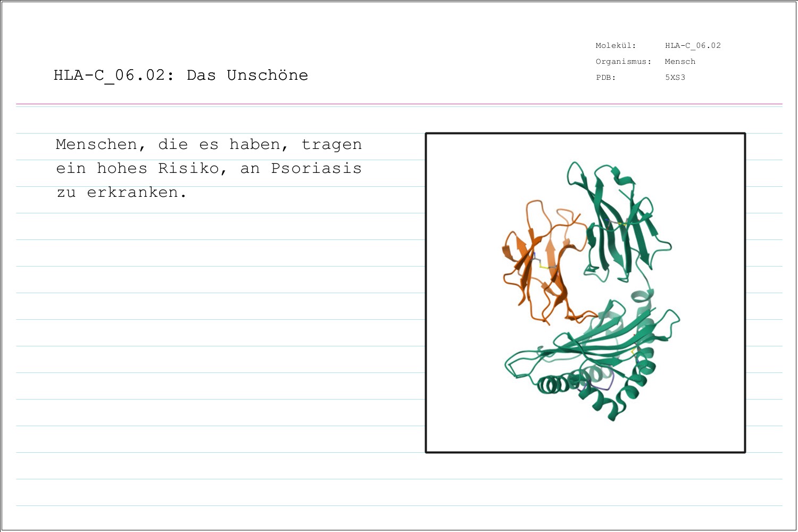Screen dimensions: 798x532
Task: Click the title "HLA-C_06.02: Das Unschöne"
Action: (x=181, y=75)
